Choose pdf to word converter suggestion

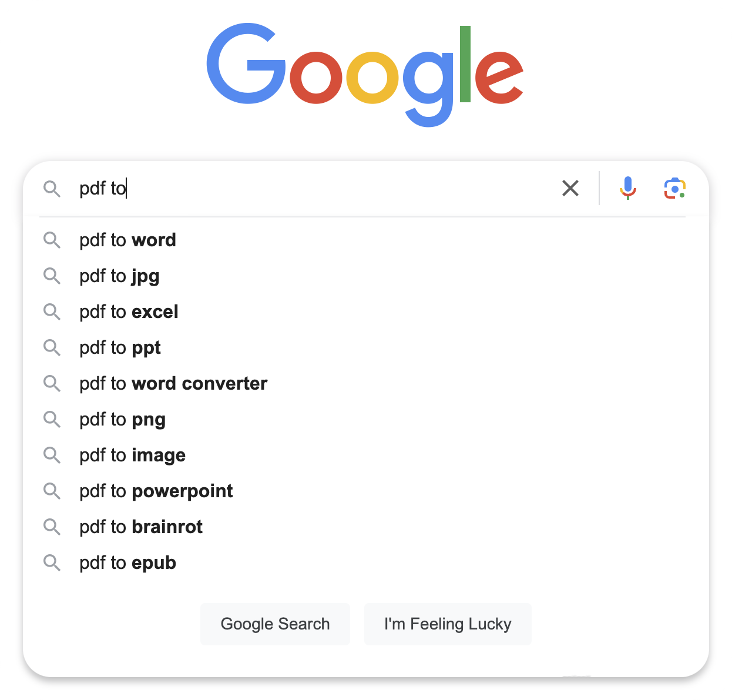tap(173, 383)
